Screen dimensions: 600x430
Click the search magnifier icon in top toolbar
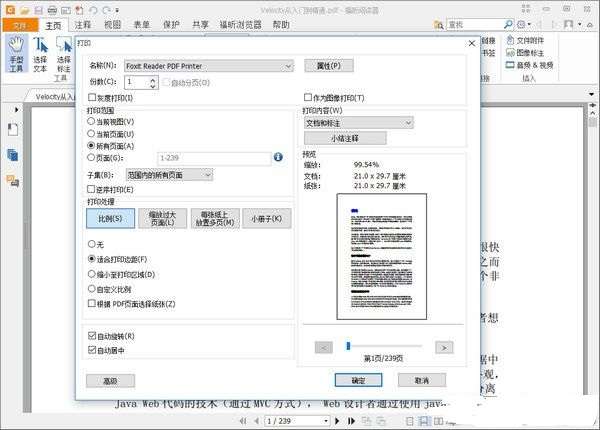click(508, 24)
